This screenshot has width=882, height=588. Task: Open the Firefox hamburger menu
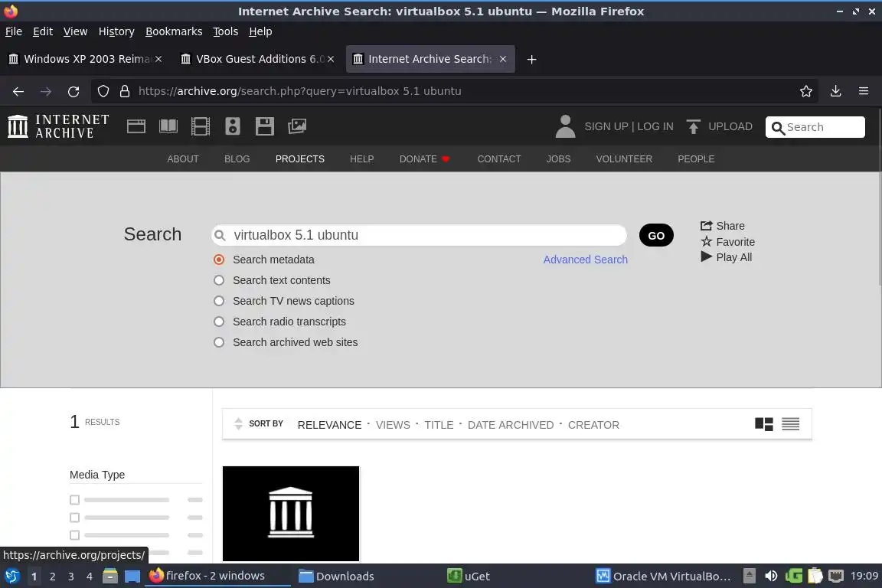click(x=864, y=91)
